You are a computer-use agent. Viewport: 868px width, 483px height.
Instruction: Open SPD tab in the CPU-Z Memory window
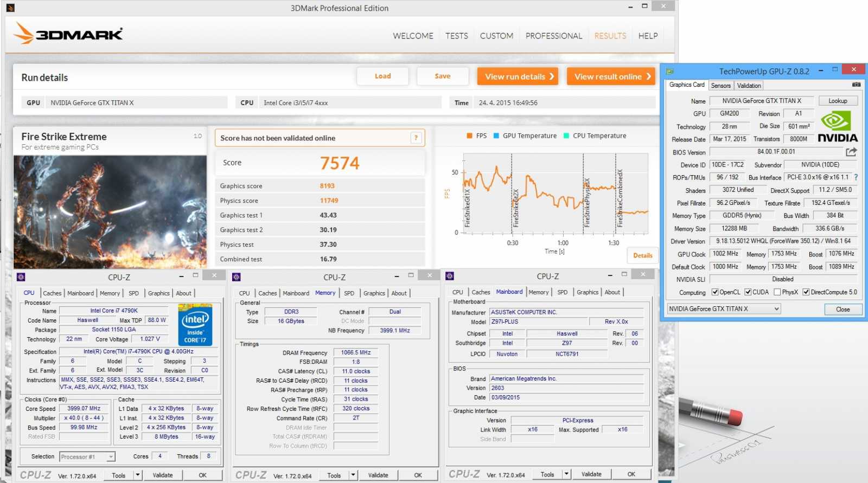click(x=349, y=293)
